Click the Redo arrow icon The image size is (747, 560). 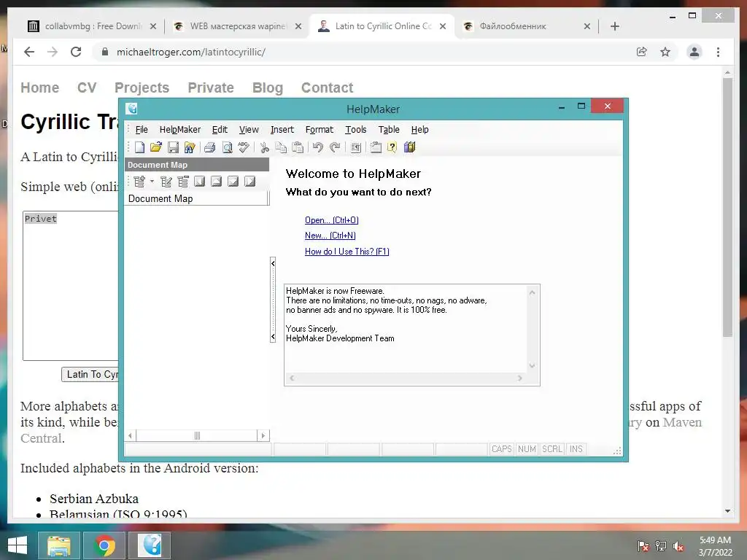pyautogui.click(x=335, y=147)
